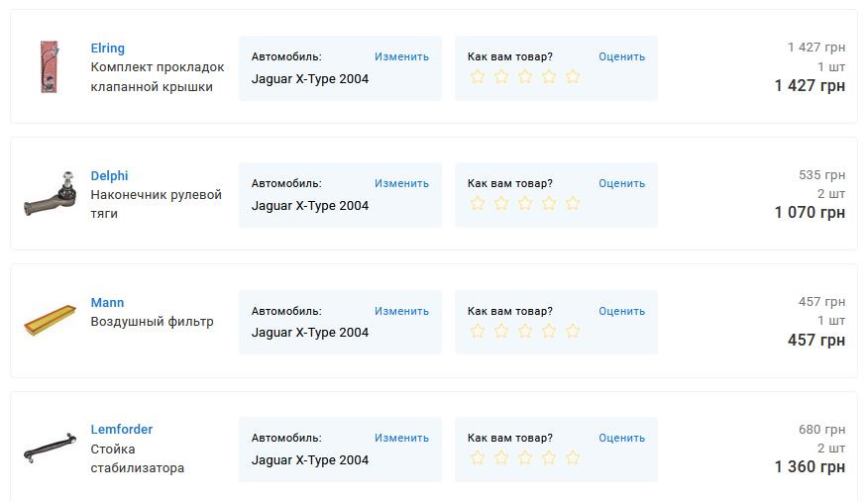
Task: Open the Mann brand link
Action: (108, 302)
